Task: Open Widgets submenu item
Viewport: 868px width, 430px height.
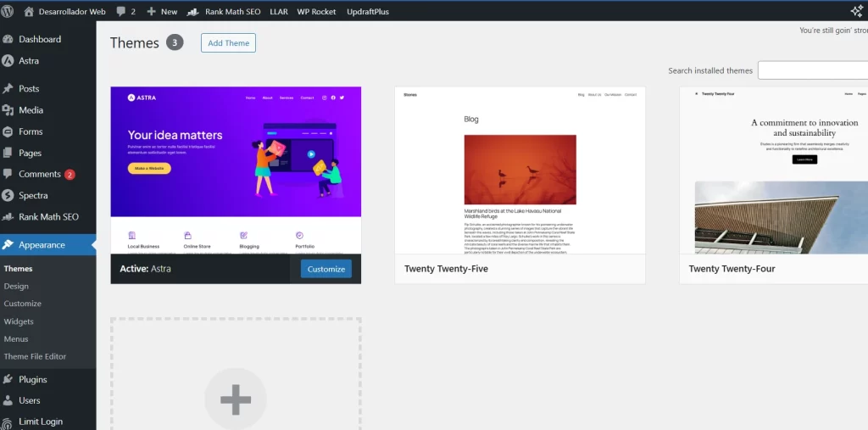Action: (19, 321)
